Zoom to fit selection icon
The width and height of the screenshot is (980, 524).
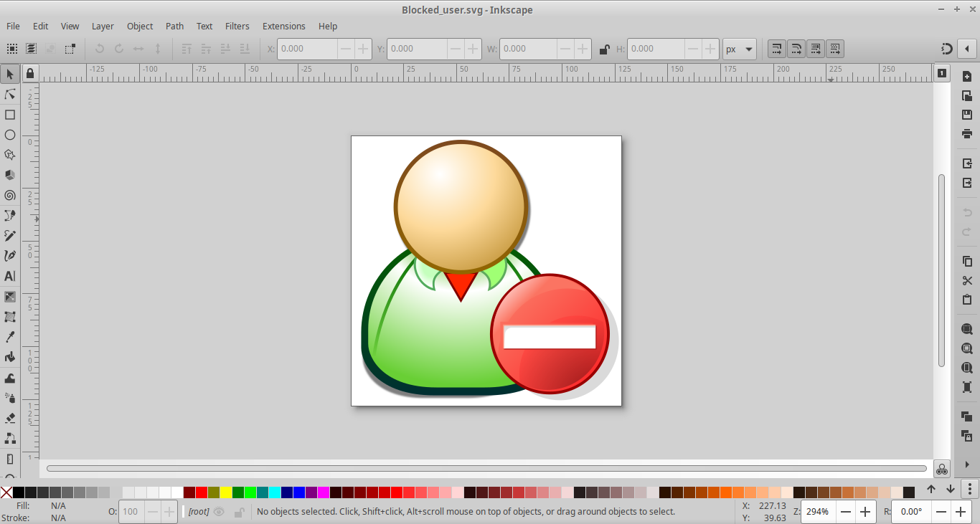click(967, 329)
